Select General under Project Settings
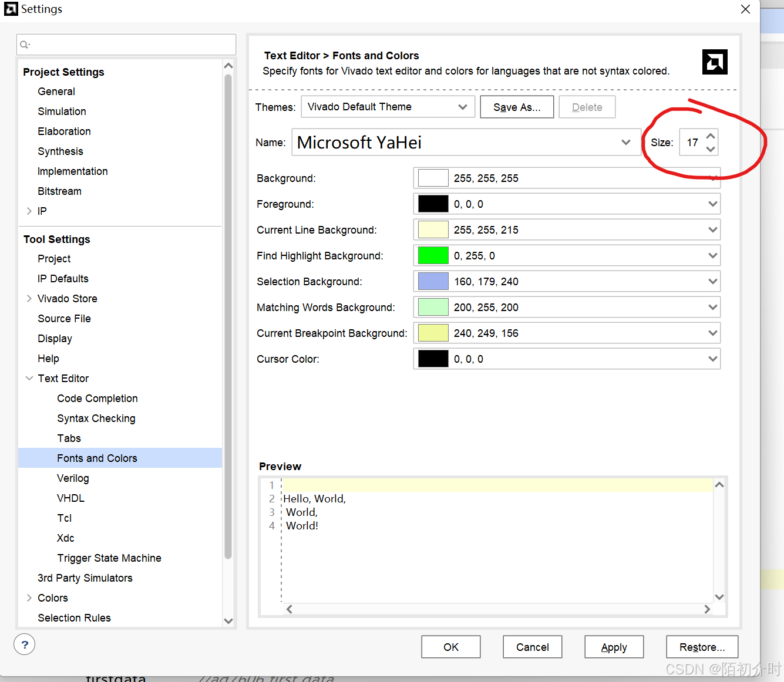Viewport: 784px width, 682px height. (56, 92)
